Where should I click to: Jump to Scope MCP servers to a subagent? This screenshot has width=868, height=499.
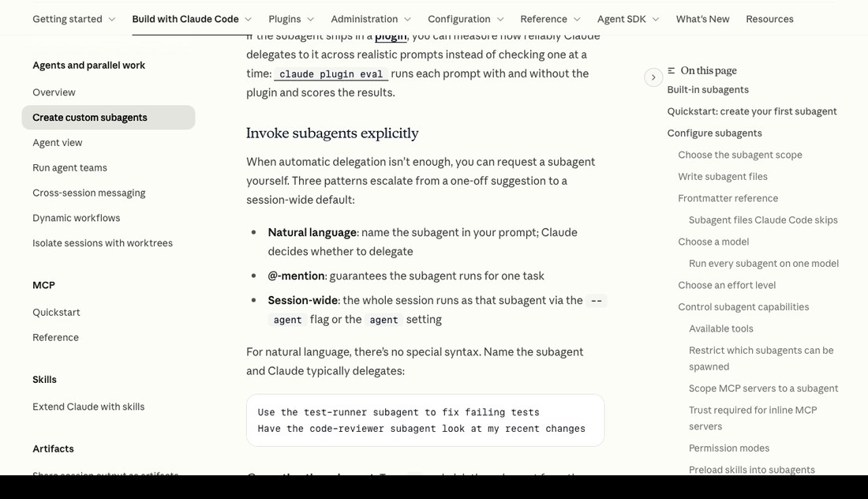[x=763, y=388]
